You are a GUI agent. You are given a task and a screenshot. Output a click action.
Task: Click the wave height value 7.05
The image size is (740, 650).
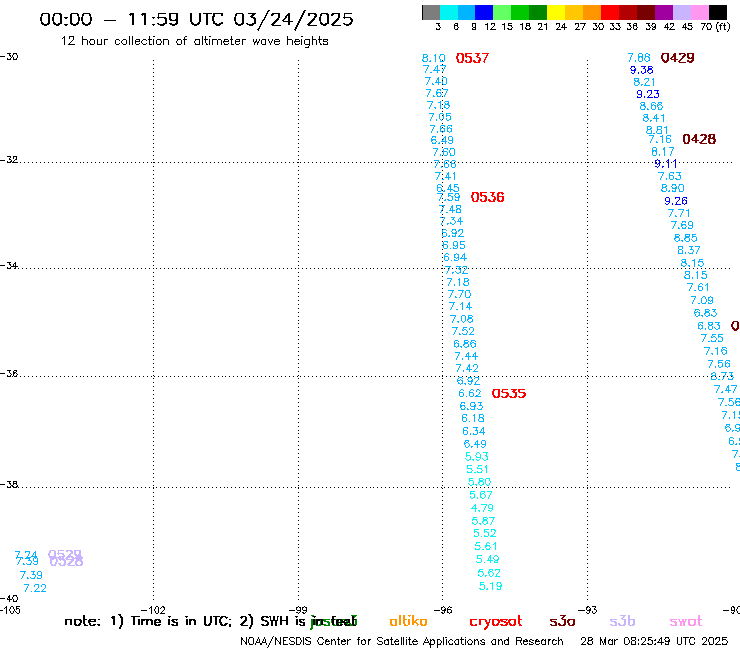pos(440,117)
